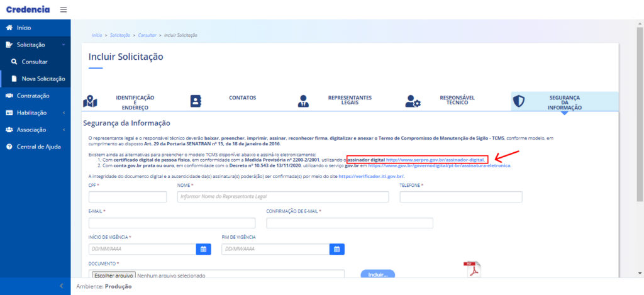This screenshot has height=295, width=644.
Task: Click the map pin icon of Identificação tab
Action: point(90,101)
